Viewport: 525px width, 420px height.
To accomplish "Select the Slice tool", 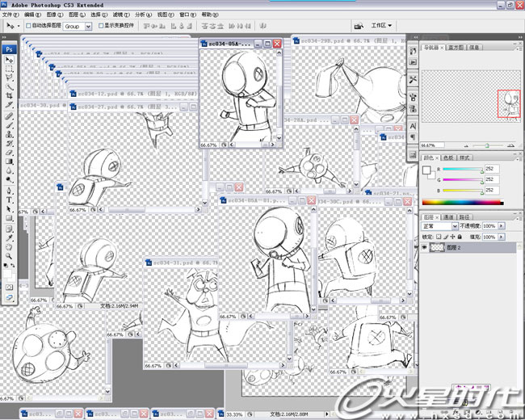I will click(x=9, y=105).
